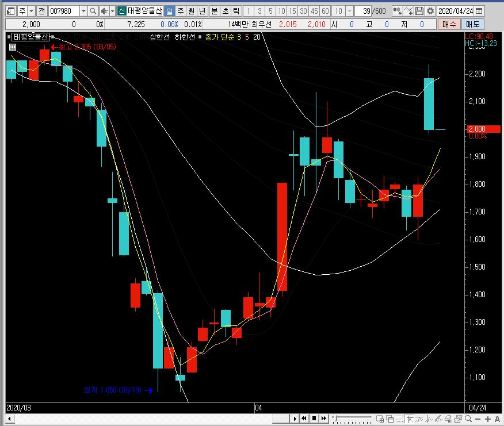Toggle the 전 button beside stock code

coord(42,11)
